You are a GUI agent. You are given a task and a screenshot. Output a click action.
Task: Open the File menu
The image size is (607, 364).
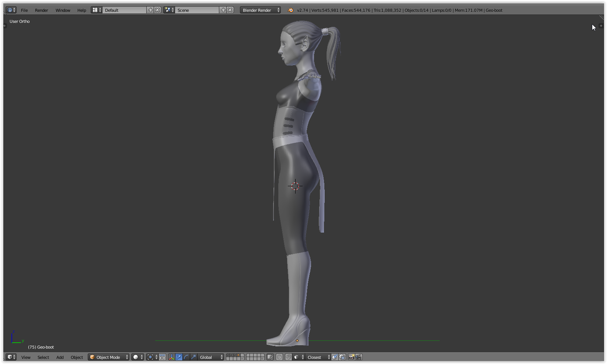[24, 10]
